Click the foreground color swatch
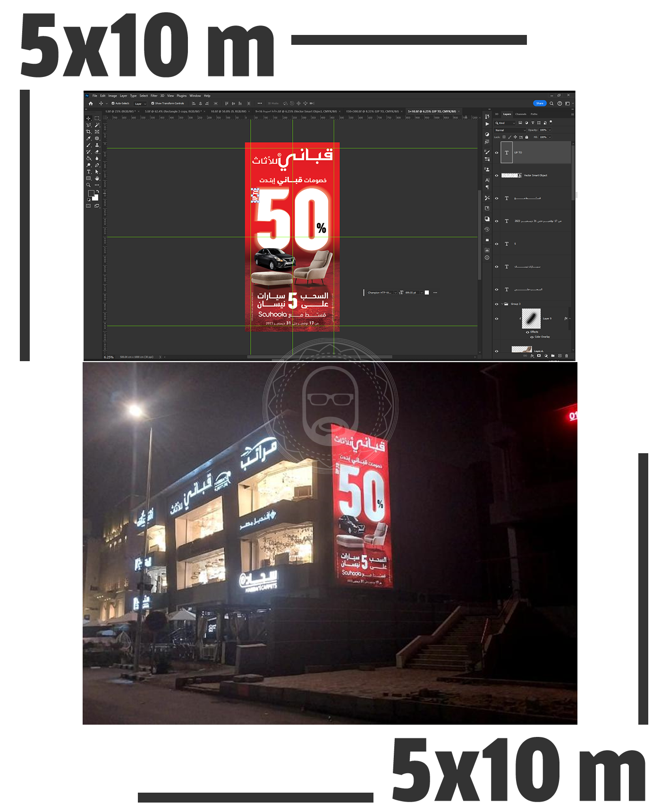 91,193
